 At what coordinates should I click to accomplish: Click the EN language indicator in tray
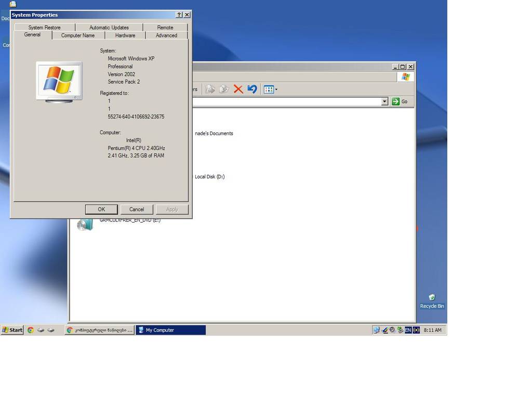click(408, 330)
